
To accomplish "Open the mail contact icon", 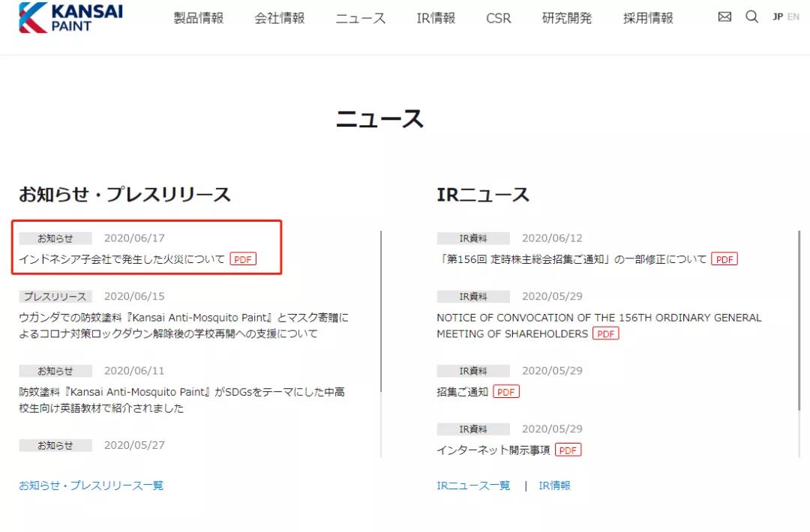I will coord(724,16).
